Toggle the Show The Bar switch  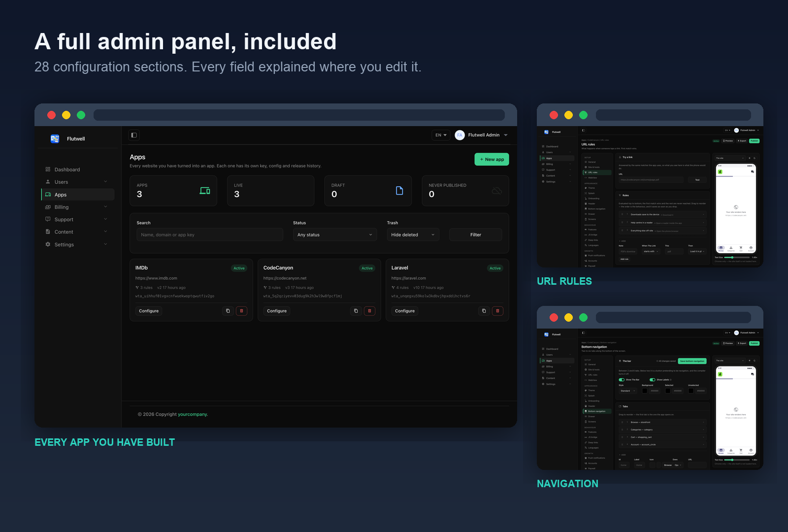click(x=622, y=380)
